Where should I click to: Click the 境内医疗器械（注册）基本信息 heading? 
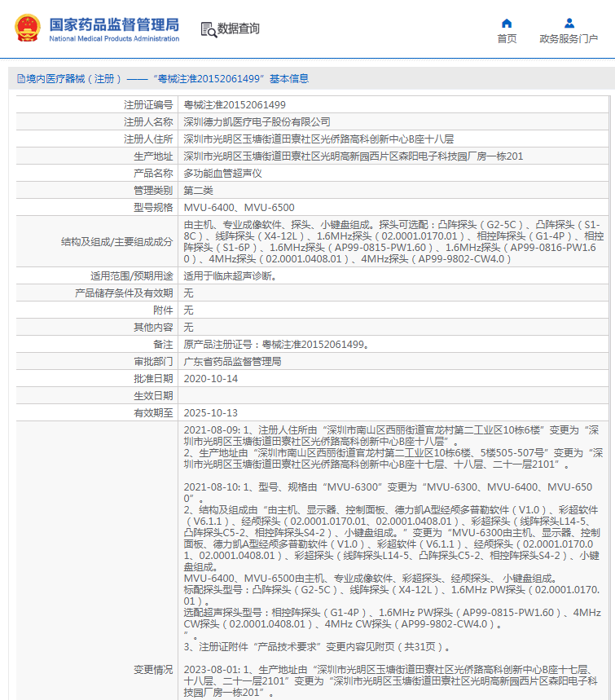[x=163, y=79]
